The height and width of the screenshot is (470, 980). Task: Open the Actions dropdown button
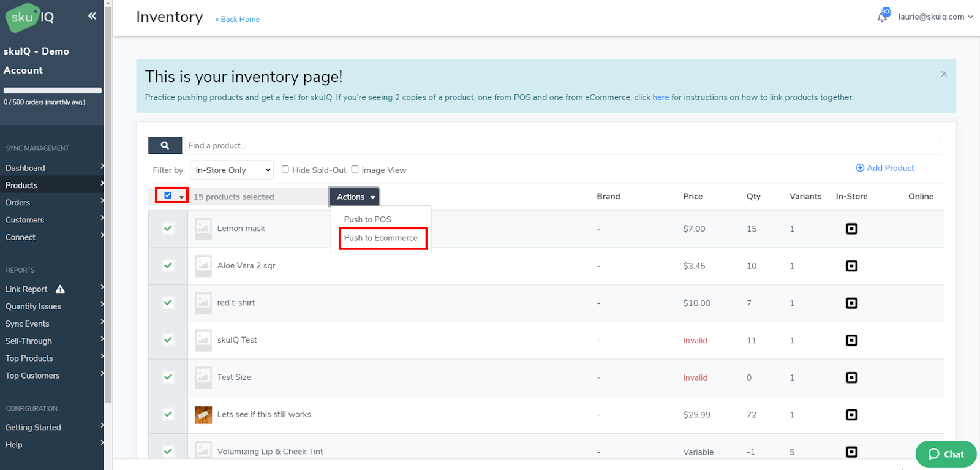(x=355, y=197)
